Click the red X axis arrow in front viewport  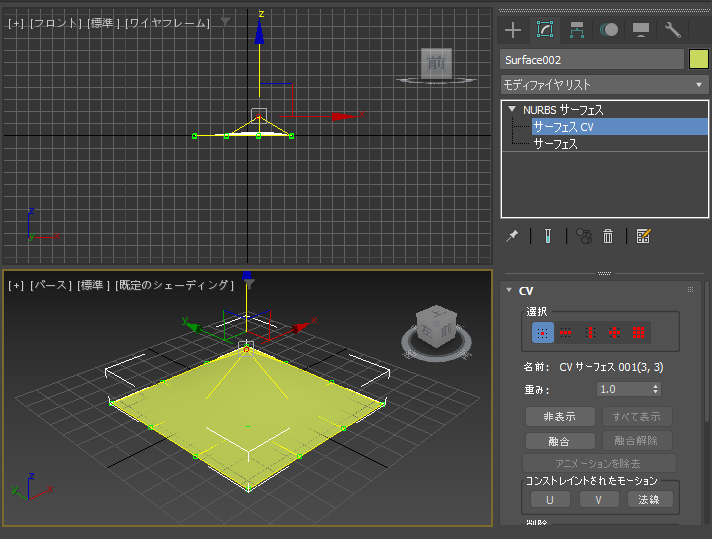click(343, 117)
